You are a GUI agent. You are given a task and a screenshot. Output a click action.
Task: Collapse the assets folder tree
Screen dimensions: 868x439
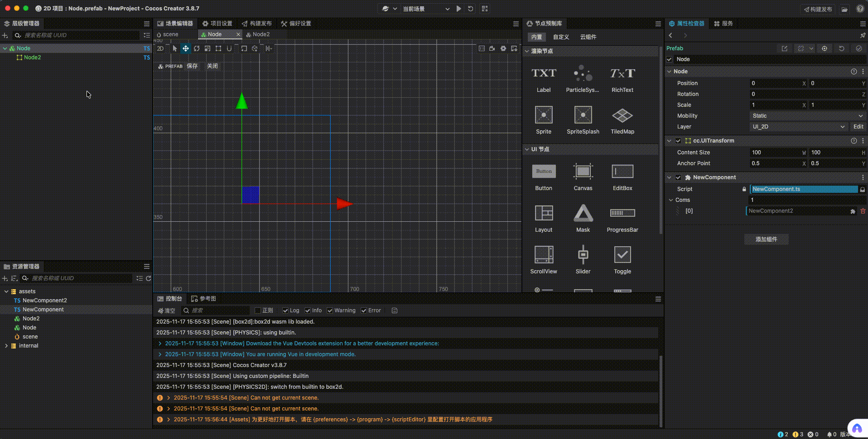(x=6, y=291)
